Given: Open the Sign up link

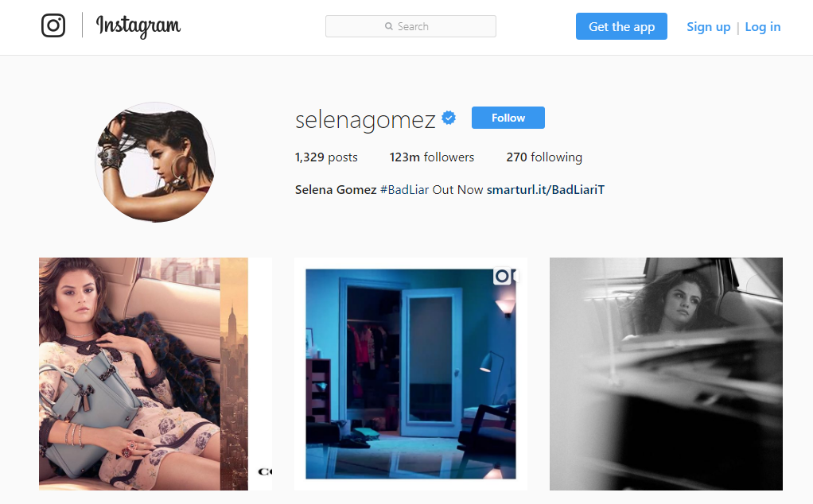Looking at the screenshot, I should (708, 27).
